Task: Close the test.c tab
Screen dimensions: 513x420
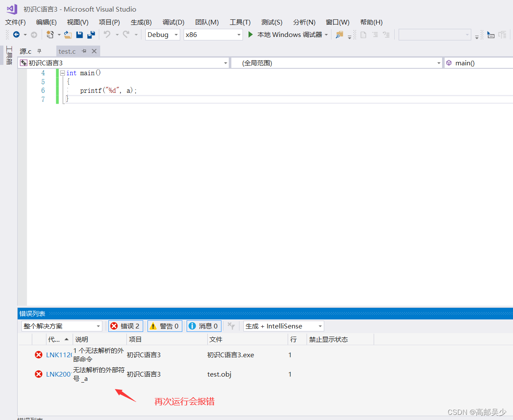Action: (x=94, y=51)
